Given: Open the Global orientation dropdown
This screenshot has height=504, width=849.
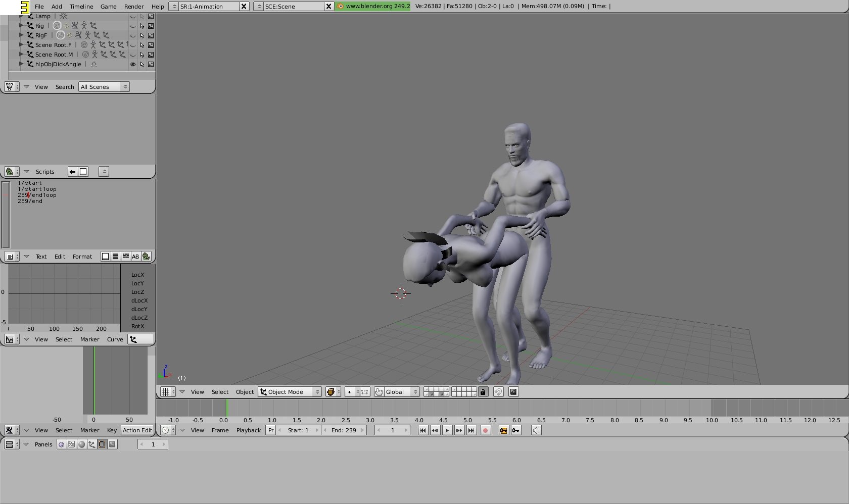Looking at the screenshot, I should click(402, 392).
